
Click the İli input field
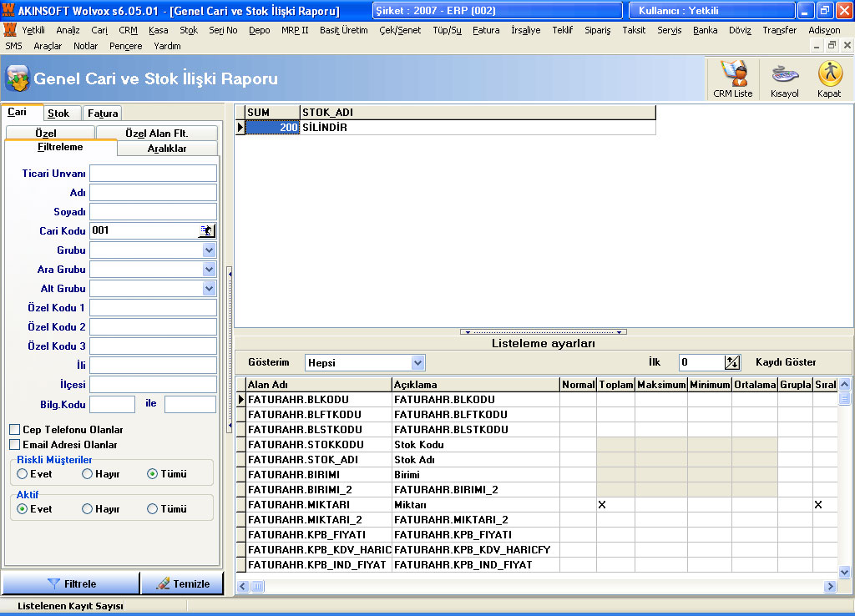pyautogui.click(x=154, y=366)
